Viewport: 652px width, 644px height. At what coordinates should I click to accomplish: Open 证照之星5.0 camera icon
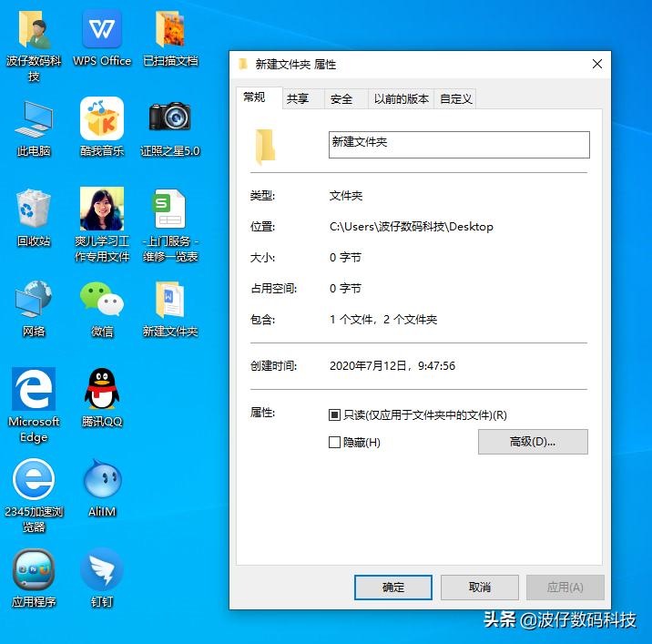[170, 117]
